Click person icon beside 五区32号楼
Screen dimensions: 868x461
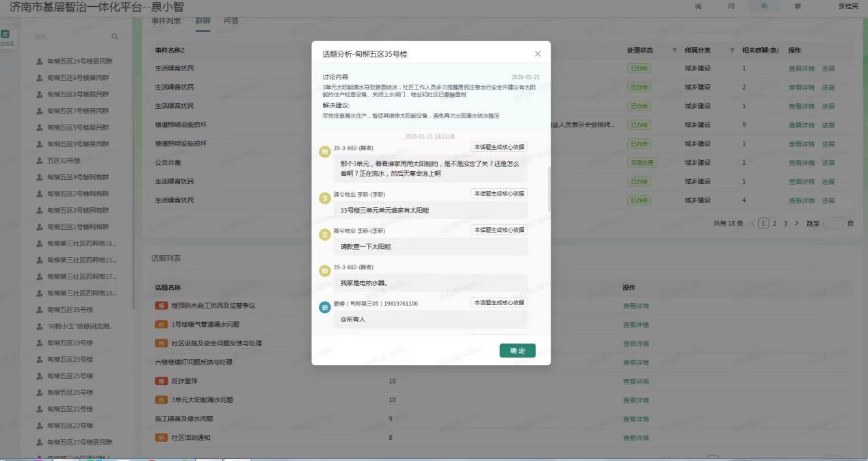tap(40, 161)
